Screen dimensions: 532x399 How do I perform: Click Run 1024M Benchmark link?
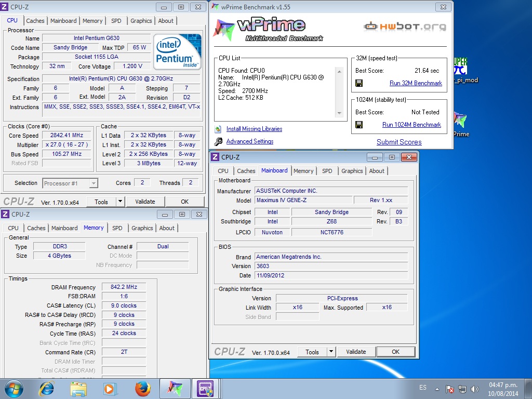[411, 125]
